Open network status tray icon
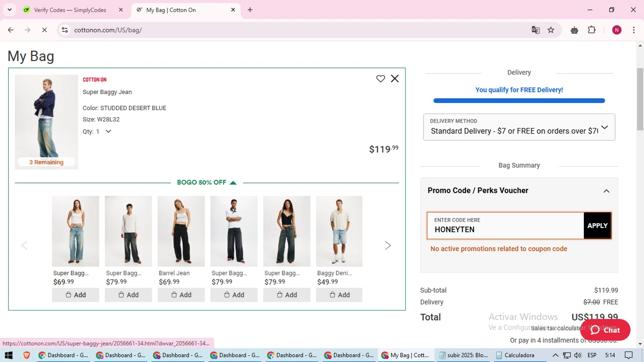This screenshot has height=362, width=644. [x=567, y=355]
